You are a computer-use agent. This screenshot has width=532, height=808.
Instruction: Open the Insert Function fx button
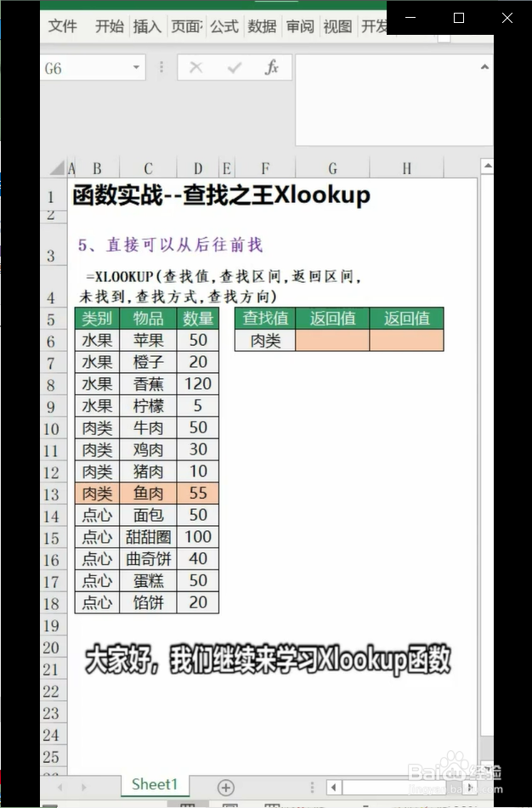(272, 67)
